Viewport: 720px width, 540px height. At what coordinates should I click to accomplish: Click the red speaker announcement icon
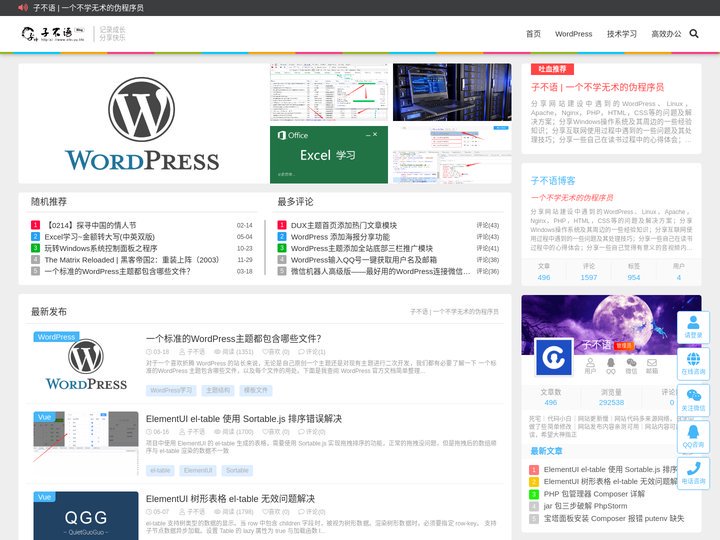point(23,7)
